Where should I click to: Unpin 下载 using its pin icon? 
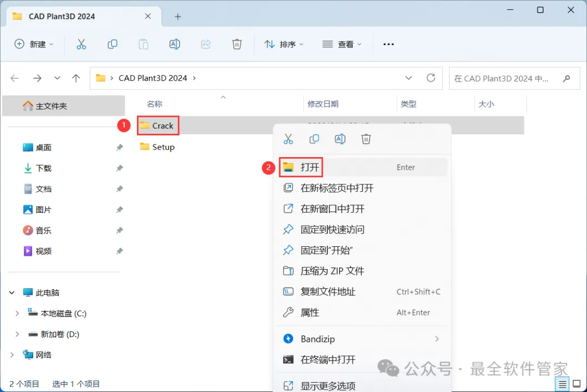point(120,168)
